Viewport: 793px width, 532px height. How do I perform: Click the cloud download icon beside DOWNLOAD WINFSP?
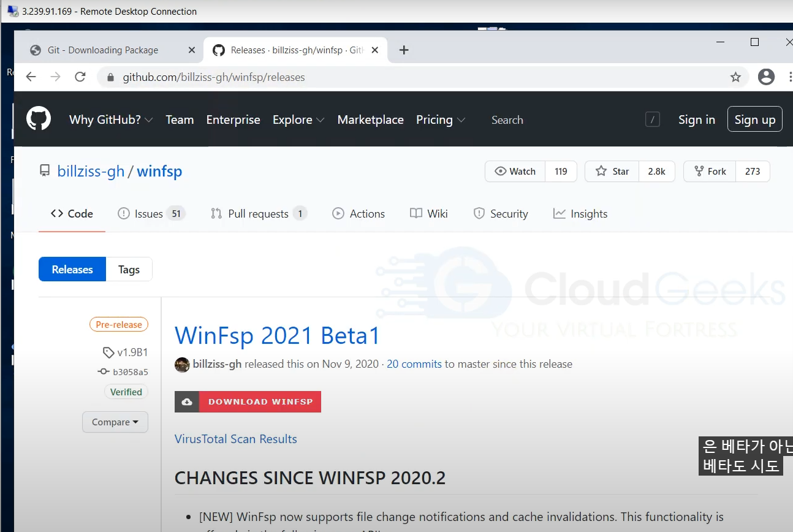(x=187, y=402)
